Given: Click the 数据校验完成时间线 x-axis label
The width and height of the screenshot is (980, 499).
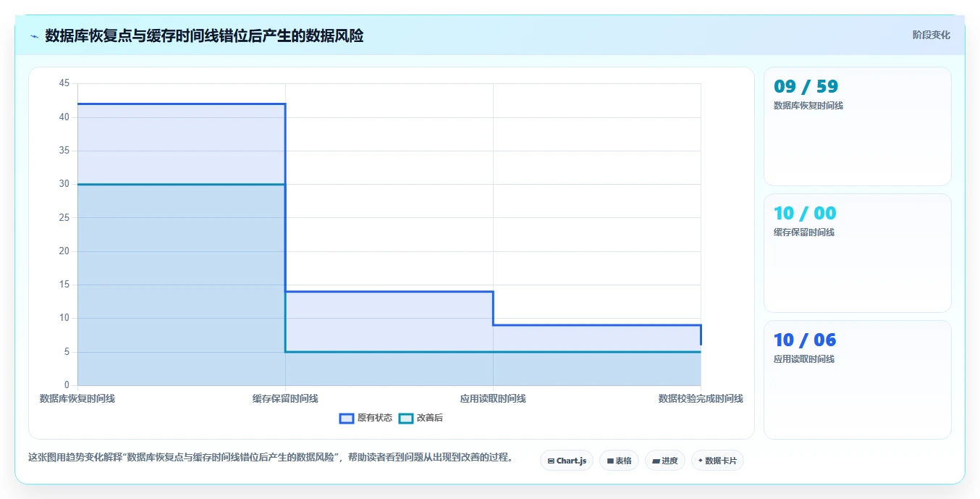Looking at the screenshot, I should pyautogui.click(x=701, y=398).
